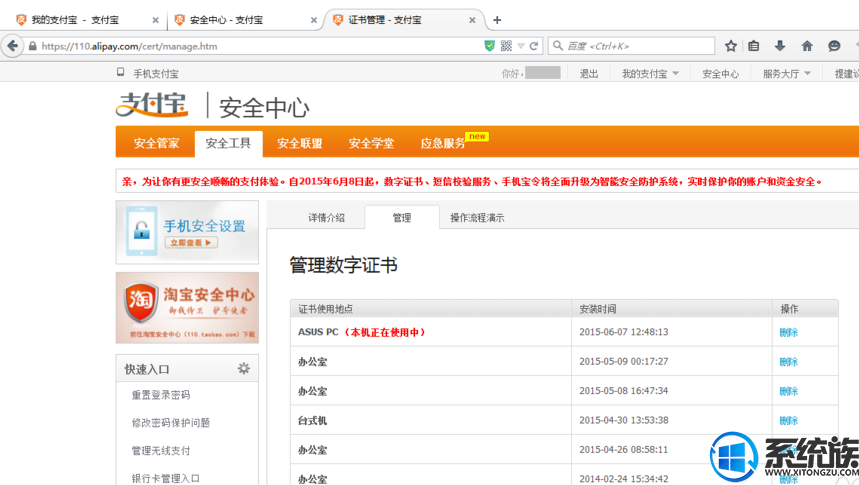Open 手机支付宝 link in top bar
This screenshot has width=859, height=485.
click(156, 73)
